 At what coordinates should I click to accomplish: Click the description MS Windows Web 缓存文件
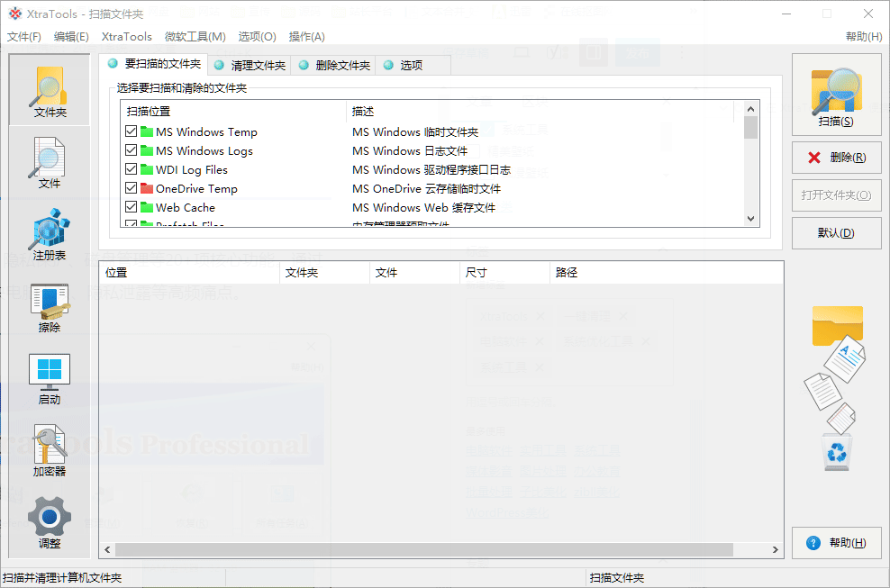tap(424, 206)
